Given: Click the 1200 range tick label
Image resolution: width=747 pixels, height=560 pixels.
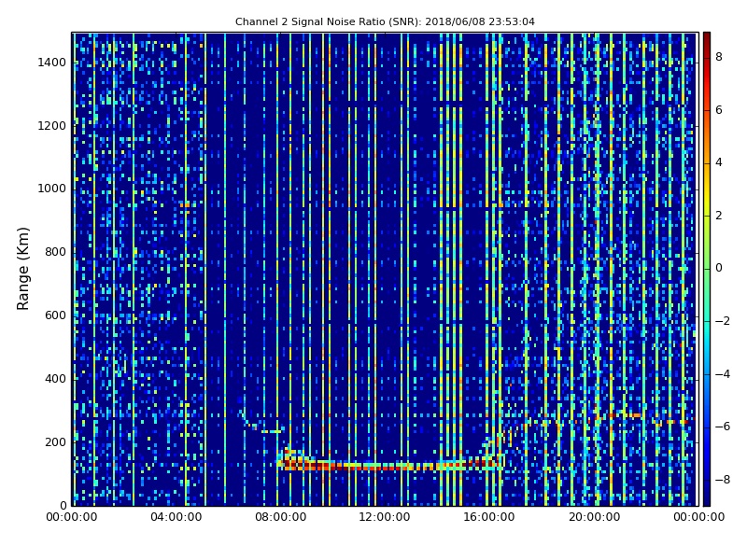Looking at the screenshot, I should click(52, 126).
